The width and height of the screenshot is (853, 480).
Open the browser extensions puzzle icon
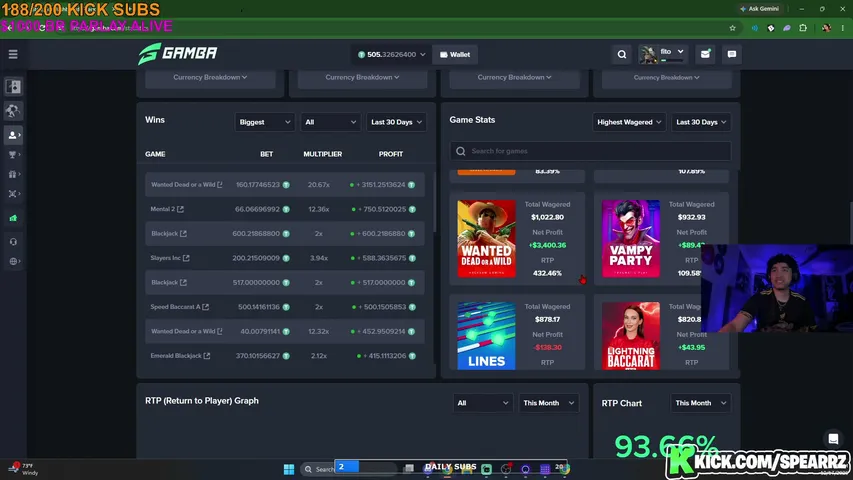pyautogui.click(x=803, y=28)
